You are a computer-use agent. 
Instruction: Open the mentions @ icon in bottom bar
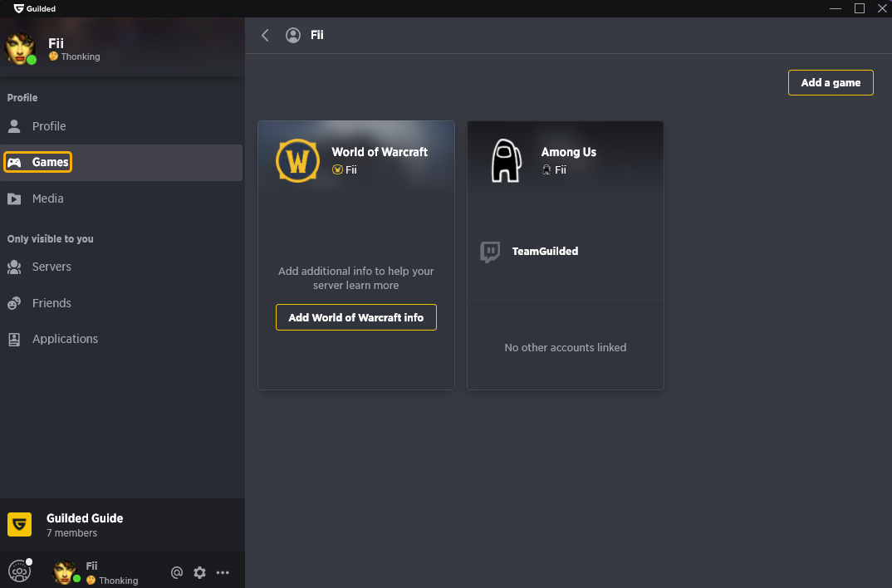(x=177, y=573)
